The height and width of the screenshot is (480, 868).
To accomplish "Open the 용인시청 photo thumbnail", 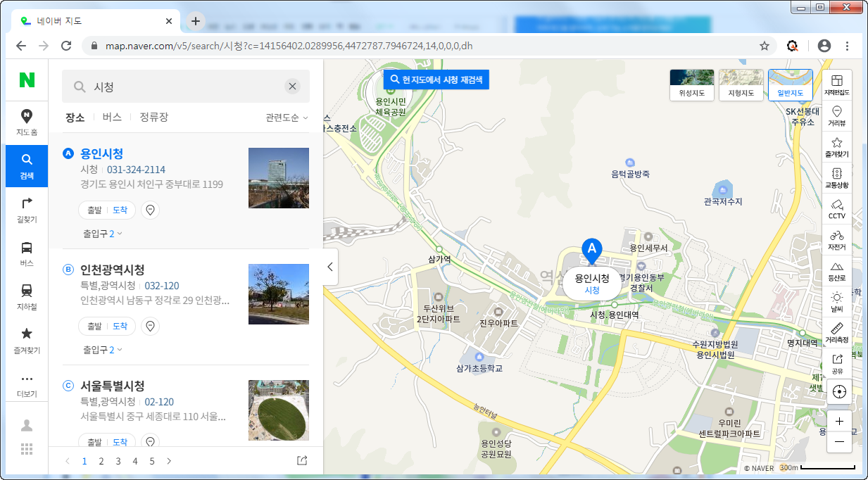I will [x=279, y=178].
